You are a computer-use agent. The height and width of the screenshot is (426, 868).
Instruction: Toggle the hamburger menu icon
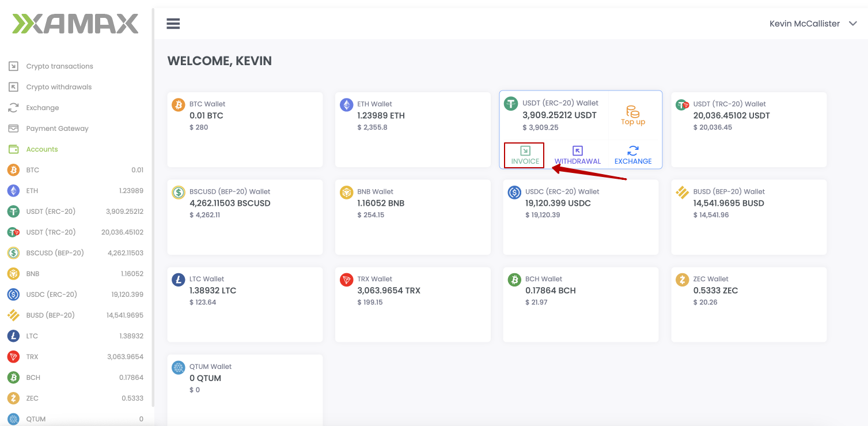pos(173,24)
